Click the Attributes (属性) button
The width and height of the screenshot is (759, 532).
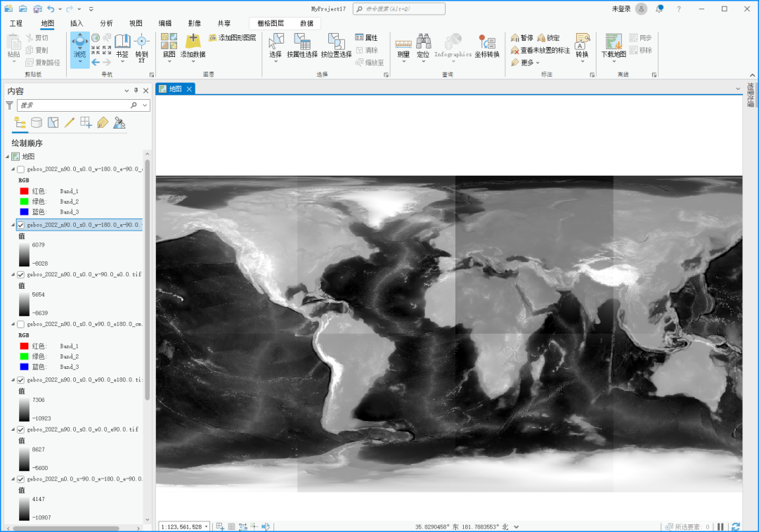tap(366, 37)
